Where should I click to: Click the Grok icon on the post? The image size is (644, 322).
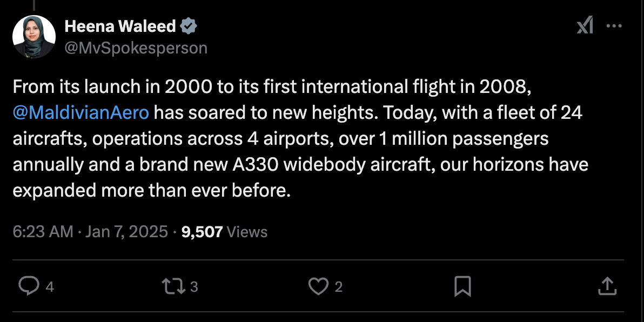585,25
